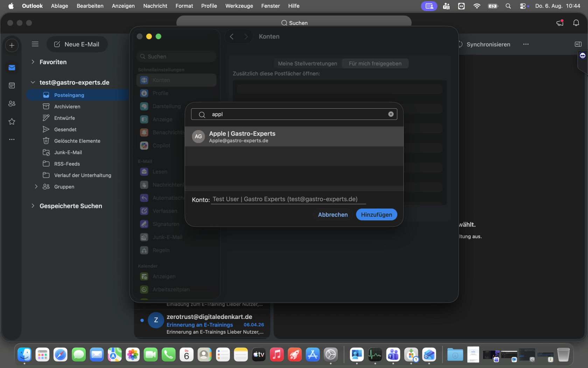Image resolution: width=588 pixels, height=368 pixels.
Task: Open the Junk-E-Mail folder
Action: (78, 152)
